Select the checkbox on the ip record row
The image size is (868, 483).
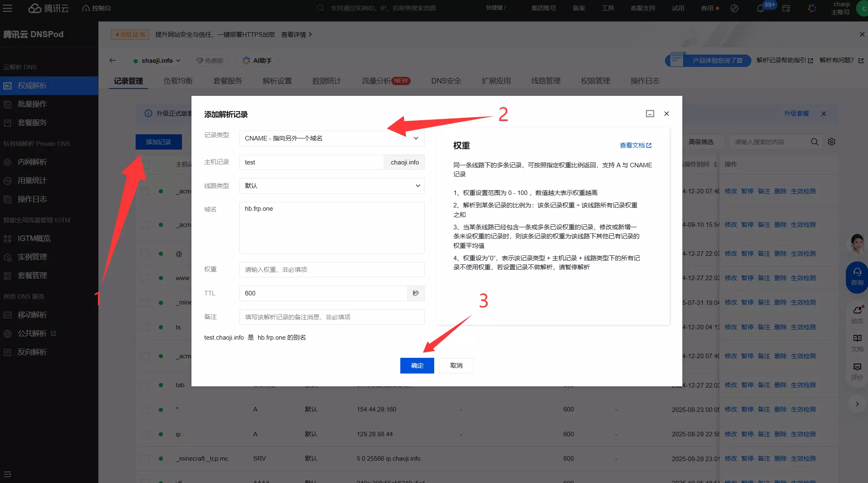[x=144, y=434]
